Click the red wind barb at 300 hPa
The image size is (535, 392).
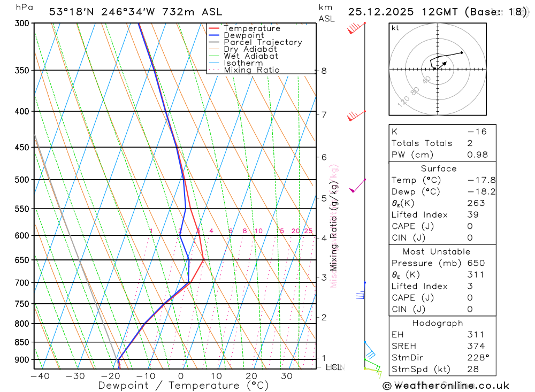pyautogui.click(x=356, y=28)
